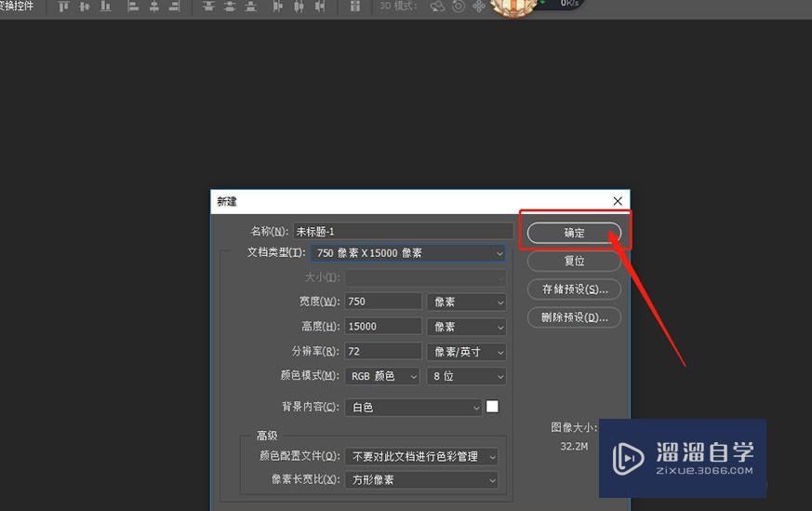Viewport: 812px width, 511px height.
Task: Click the align left edges icon
Action: click(133, 7)
